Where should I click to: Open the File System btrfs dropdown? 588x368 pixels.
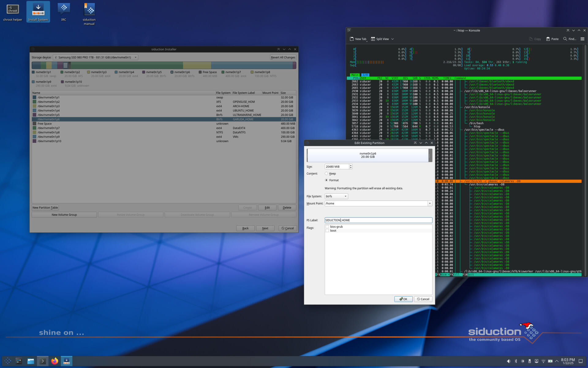tap(336, 196)
